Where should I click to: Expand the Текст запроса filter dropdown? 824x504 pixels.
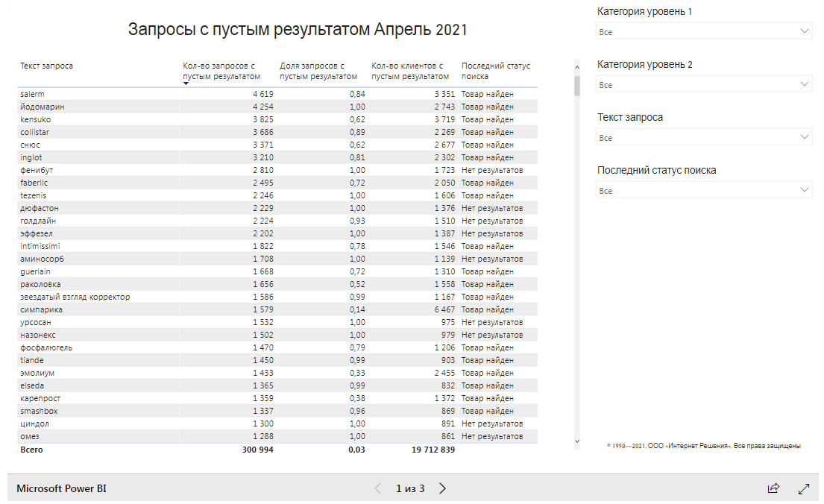704,138
